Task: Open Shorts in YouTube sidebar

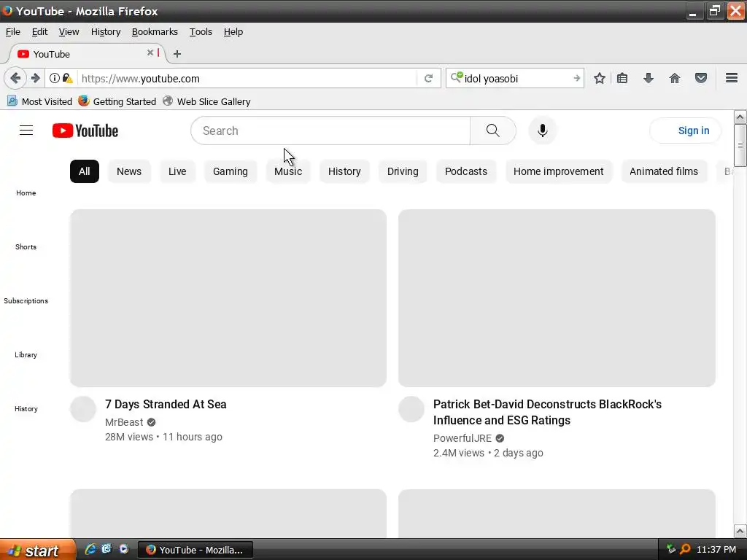Action: (26, 246)
